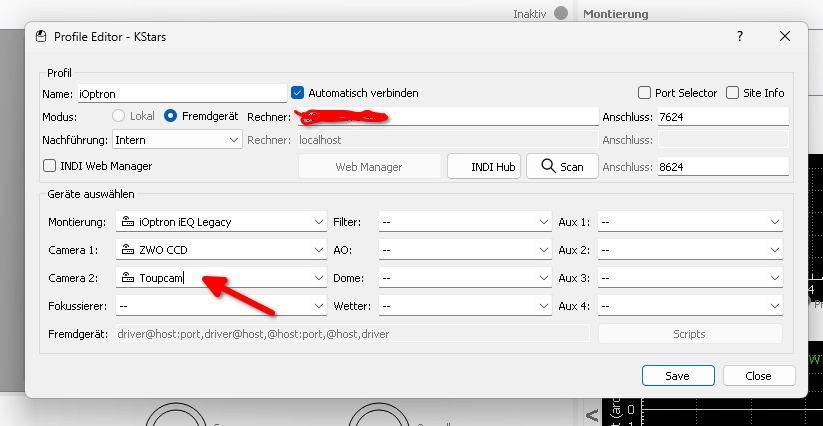Select the Fremdgerät mode radio button

tap(170, 116)
